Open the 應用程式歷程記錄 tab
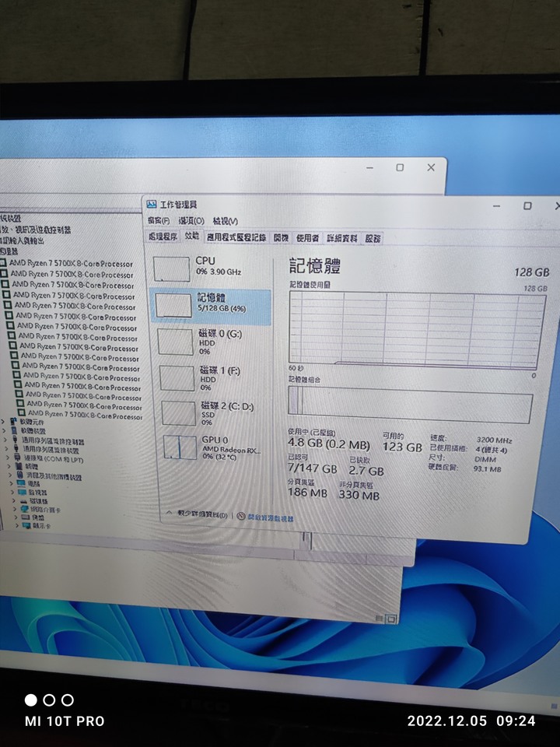Viewport: 560px width, 747px height. (236, 237)
